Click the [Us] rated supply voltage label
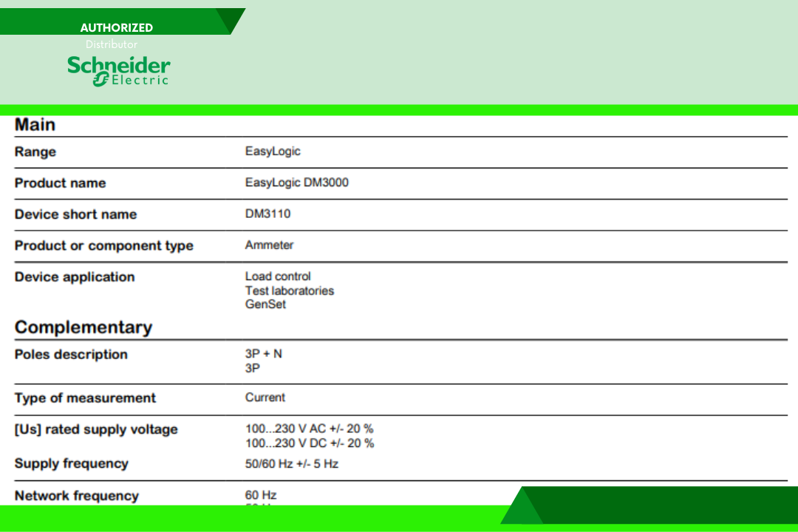 coord(96,430)
